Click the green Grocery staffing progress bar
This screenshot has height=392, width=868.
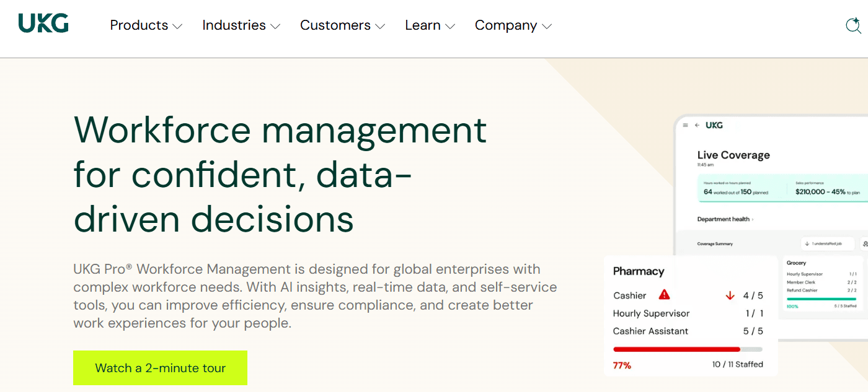(821, 298)
